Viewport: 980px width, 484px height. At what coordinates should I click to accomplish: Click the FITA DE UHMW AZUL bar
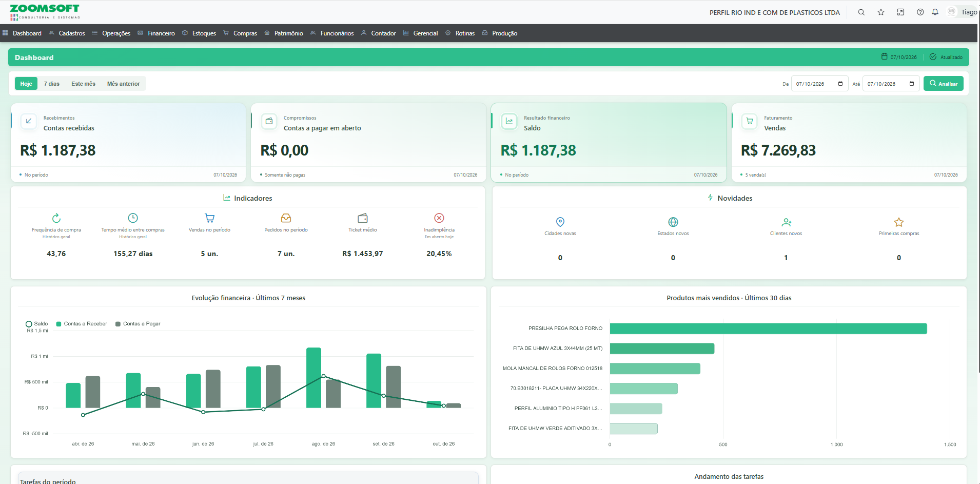point(662,349)
